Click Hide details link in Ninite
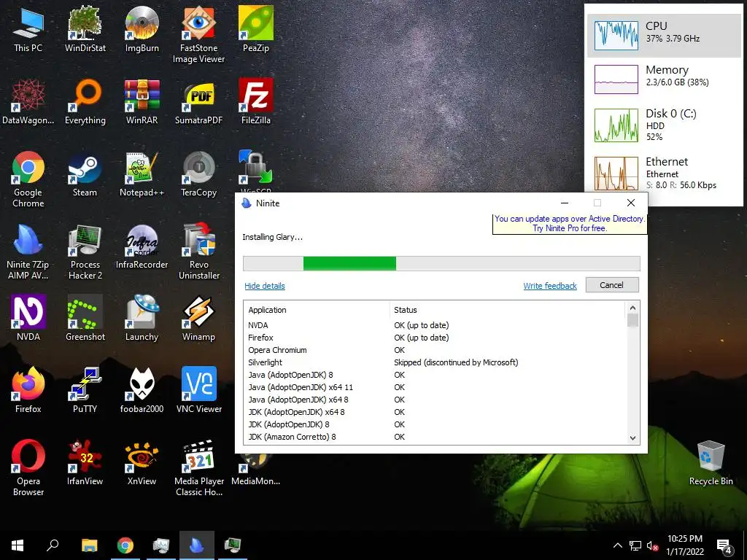 click(x=264, y=286)
